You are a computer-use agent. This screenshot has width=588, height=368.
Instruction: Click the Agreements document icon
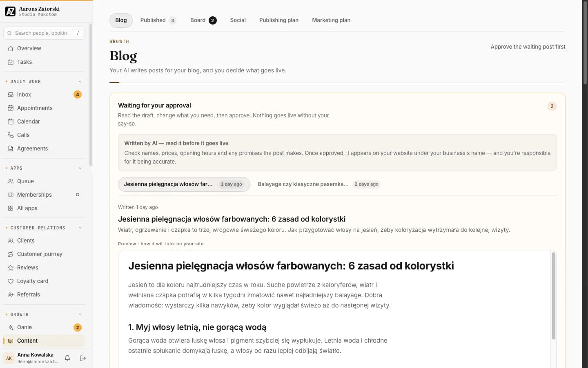coord(11,148)
